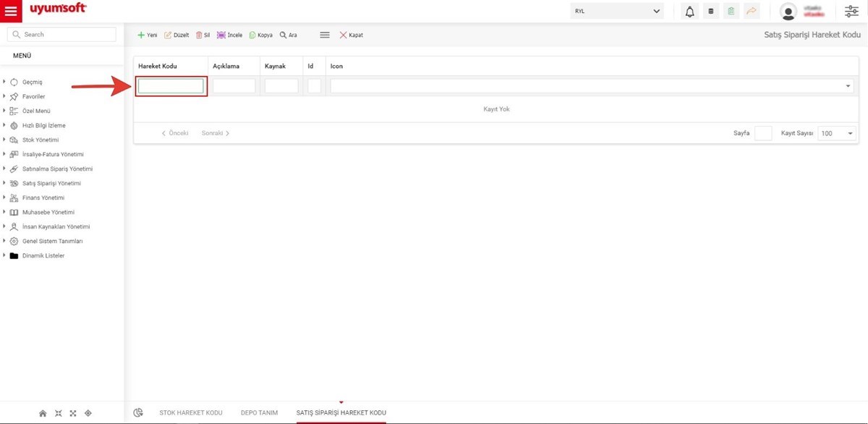868x424 pixels.
Task: Go to the next page with Sonraki
Action: pyautogui.click(x=216, y=133)
